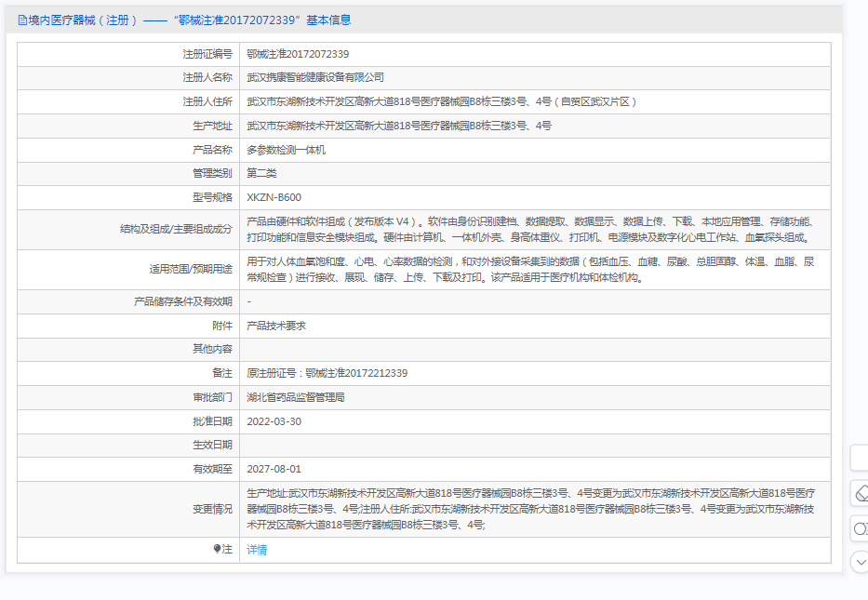Click the approving department 湖北省药品监督管理局
This screenshot has width=868, height=600.
coord(296,397)
